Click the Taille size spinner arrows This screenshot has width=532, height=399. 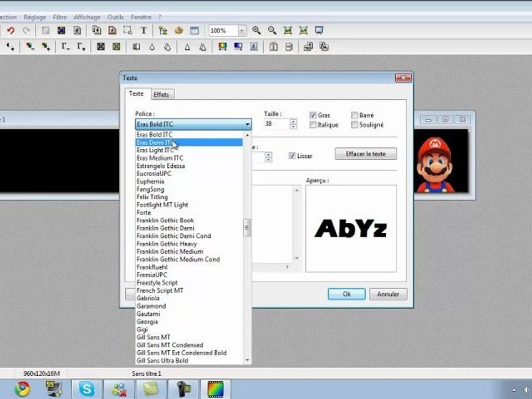(x=294, y=124)
